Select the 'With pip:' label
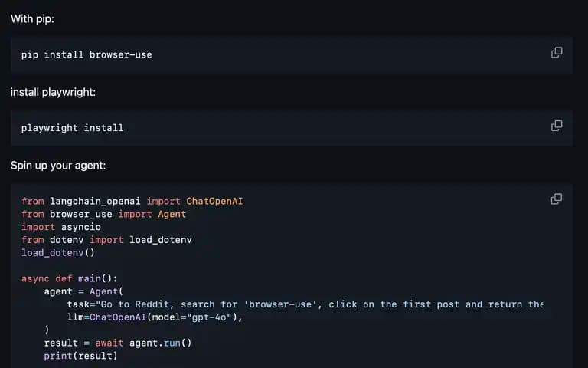 (x=32, y=18)
